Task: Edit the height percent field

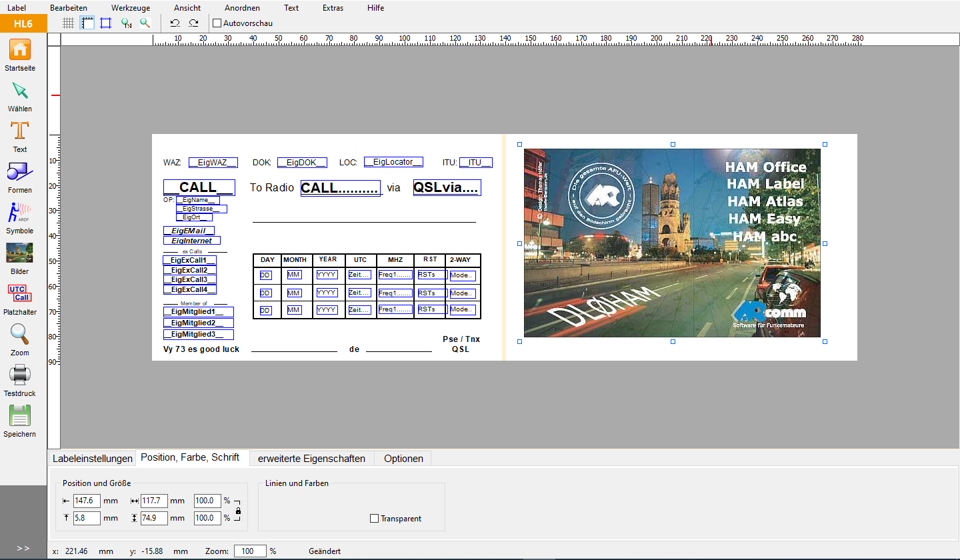Action: (207, 518)
